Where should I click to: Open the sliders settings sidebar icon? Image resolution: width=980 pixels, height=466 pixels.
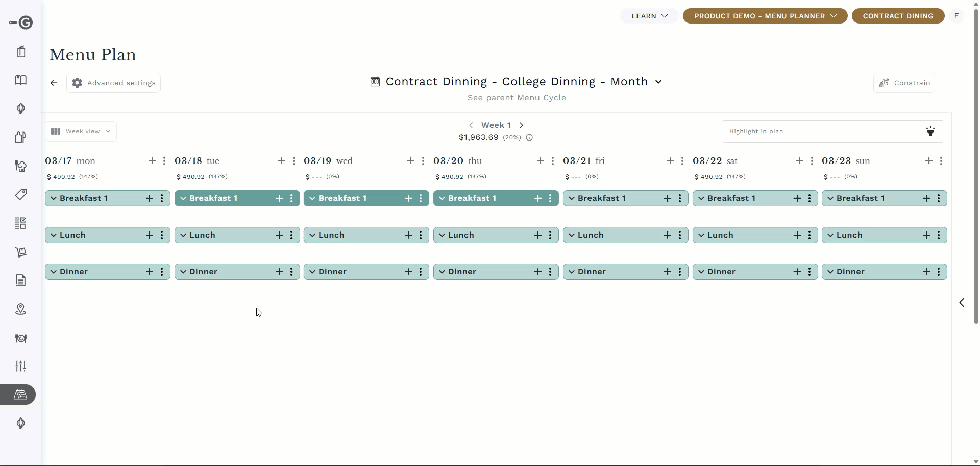pyautogui.click(x=20, y=366)
